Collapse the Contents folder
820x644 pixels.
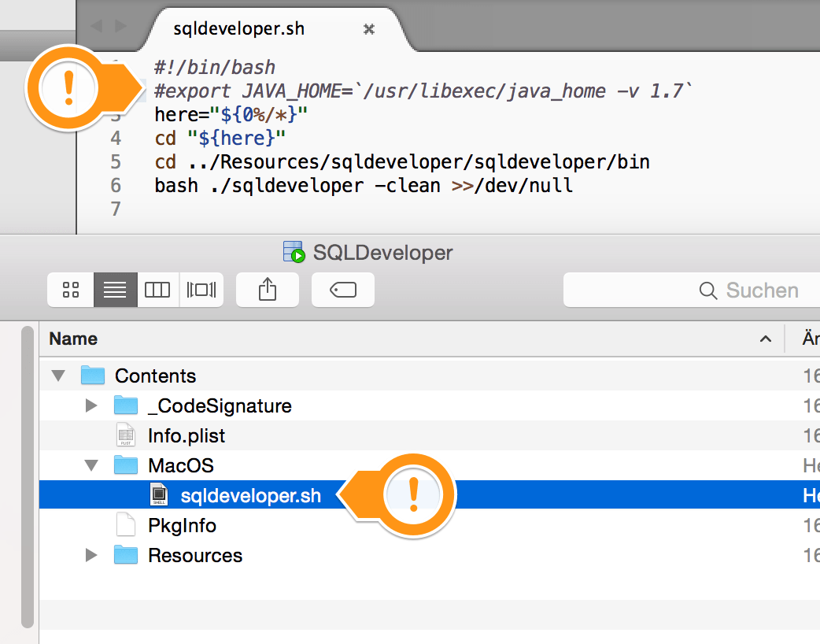58,376
